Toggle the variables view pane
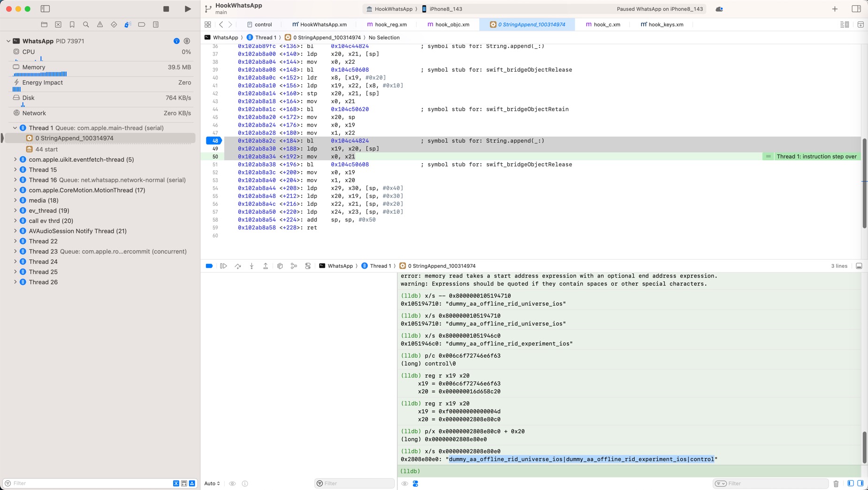 coord(851,483)
